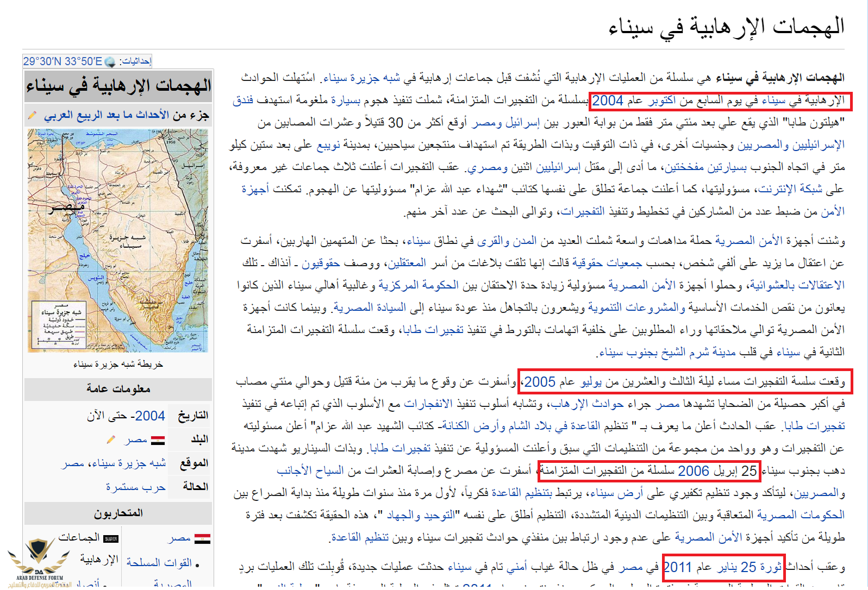
Task: Click the pencil edit icon next to الربيع العربي
Action: point(33,115)
